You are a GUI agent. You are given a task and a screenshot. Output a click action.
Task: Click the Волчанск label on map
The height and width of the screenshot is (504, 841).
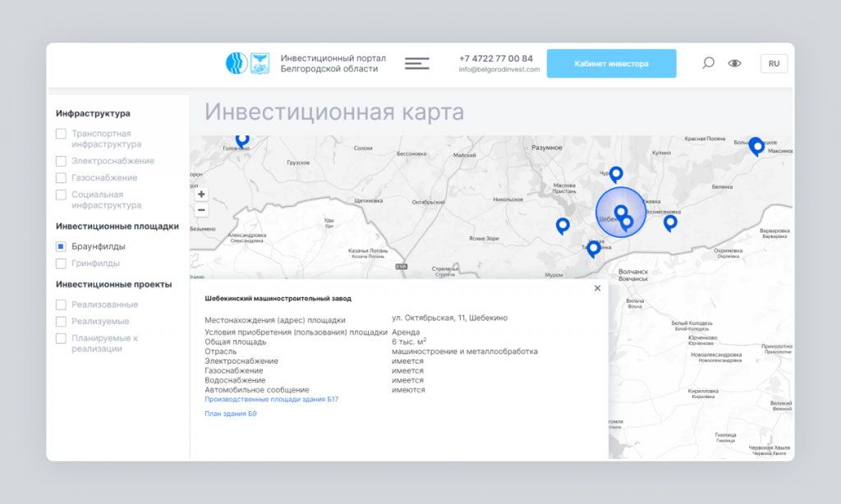click(633, 272)
